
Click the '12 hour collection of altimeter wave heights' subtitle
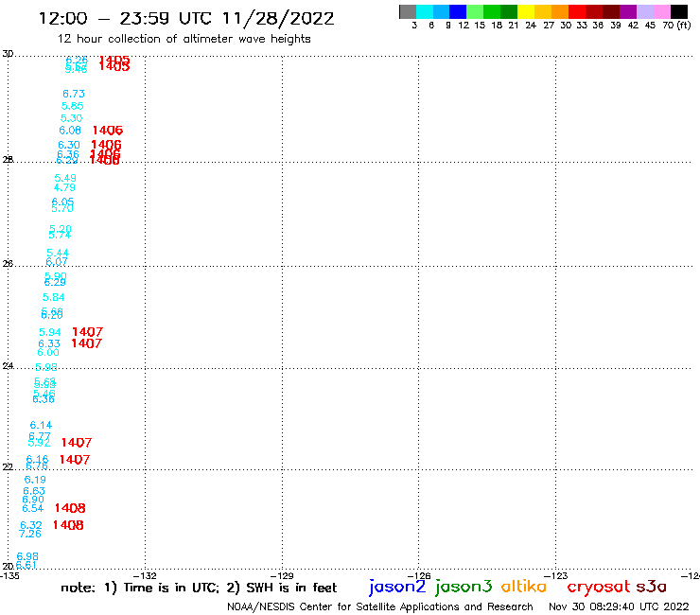coord(184,39)
